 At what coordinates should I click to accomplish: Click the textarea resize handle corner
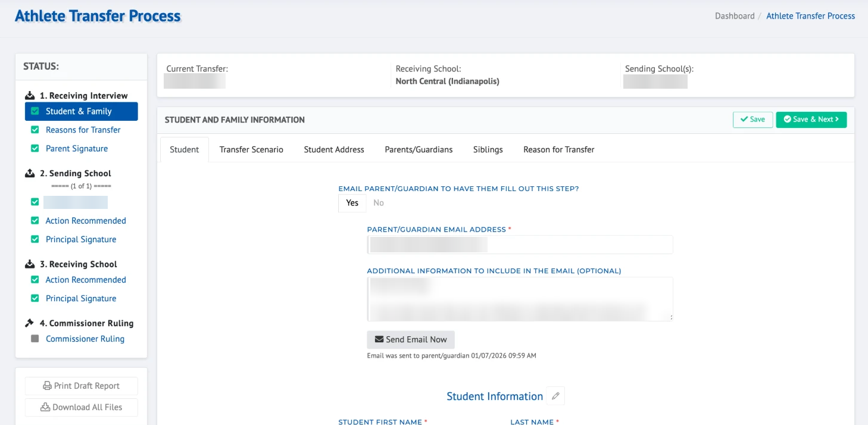[670, 318]
